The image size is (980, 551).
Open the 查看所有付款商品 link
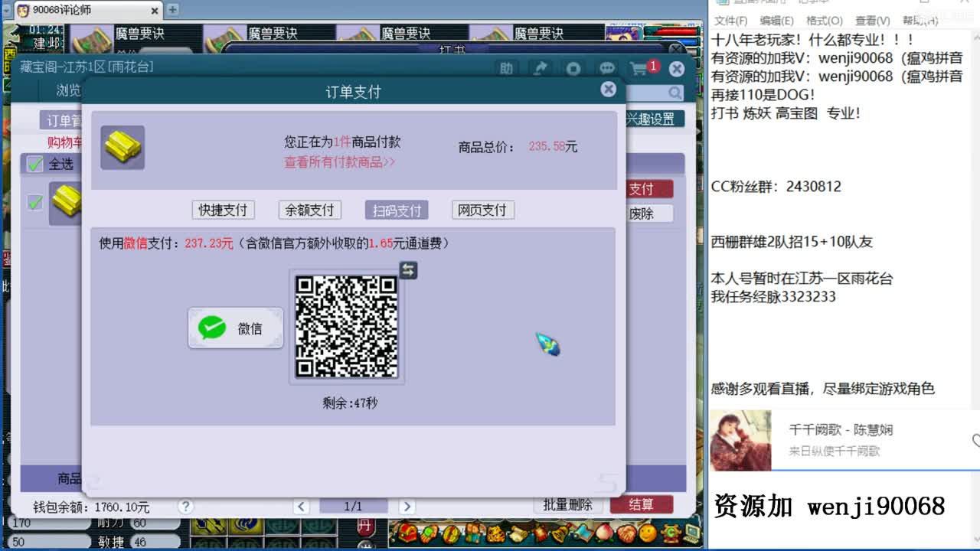(340, 162)
